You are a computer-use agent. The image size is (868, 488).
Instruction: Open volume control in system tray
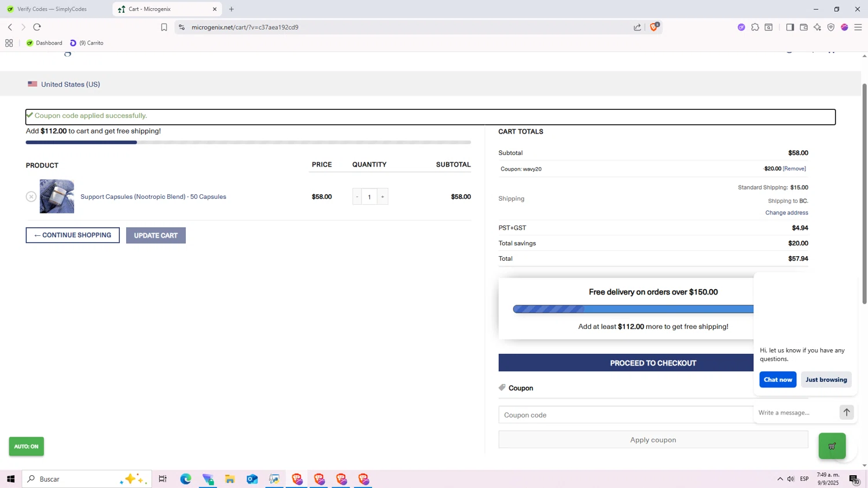(791, 479)
